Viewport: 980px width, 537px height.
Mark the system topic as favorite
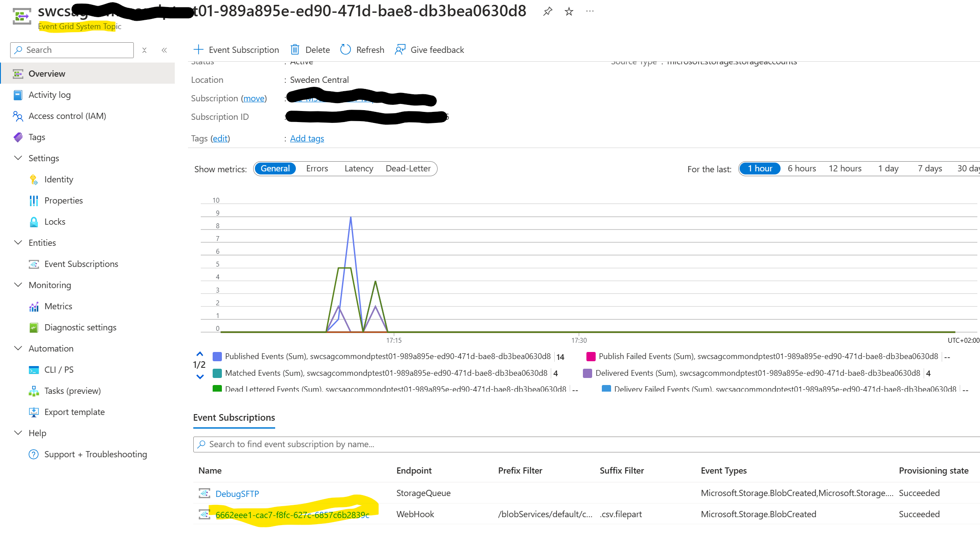[x=569, y=11]
